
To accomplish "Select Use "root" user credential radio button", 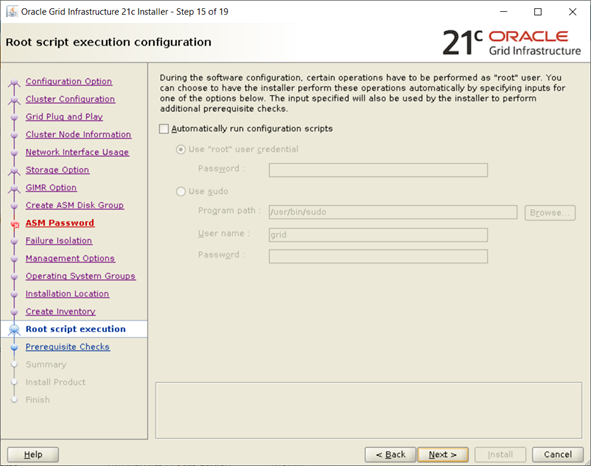I will coord(181,150).
